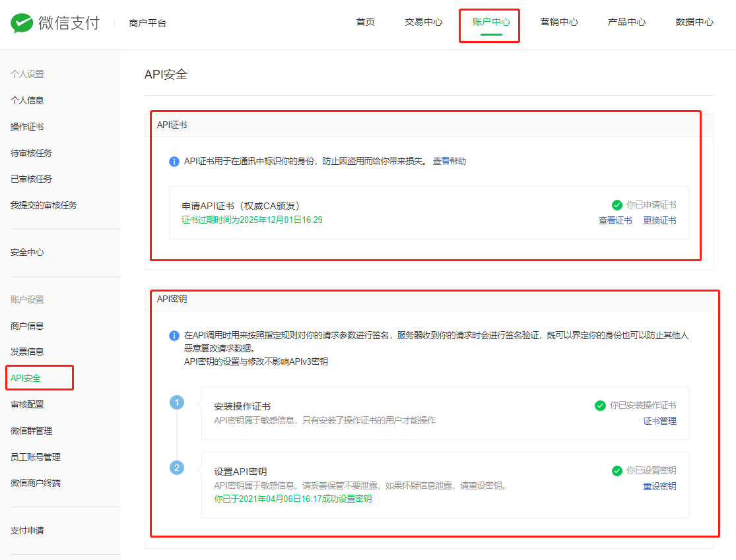Click green checkmark beside 你已安装操作证书
The width and height of the screenshot is (736, 560).
point(600,406)
